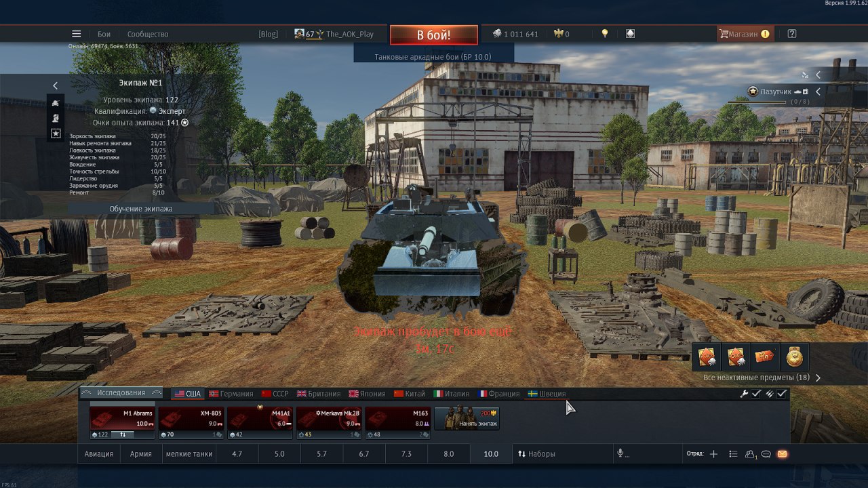Select the crew member skills icon
The width and height of the screenshot is (868, 488).
point(56,118)
